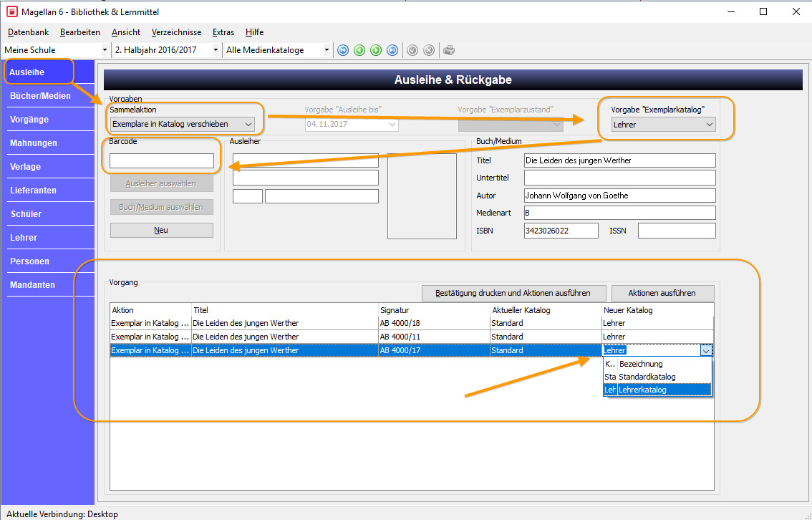Click the Magellan app icon in title bar
This screenshot has height=520, width=812.
12,11
